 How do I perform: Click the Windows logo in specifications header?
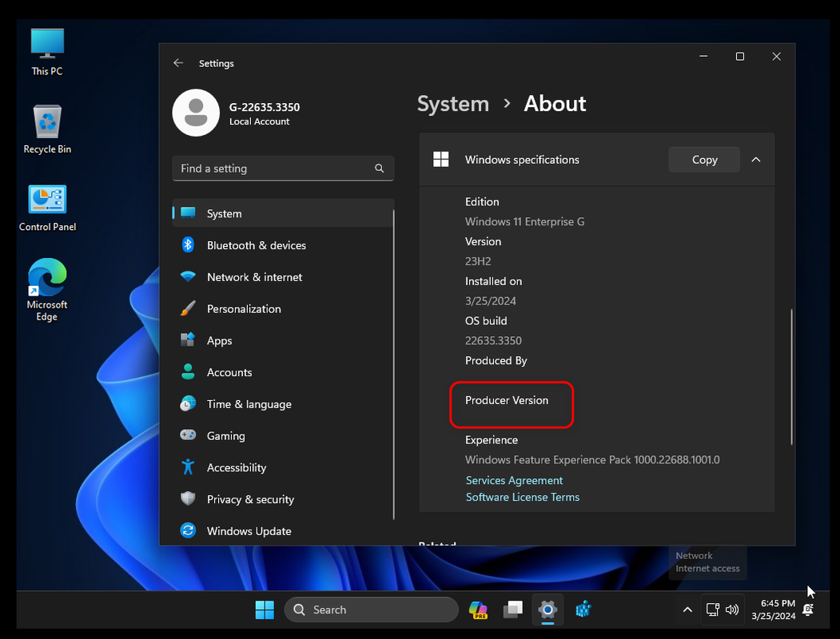[441, 160]
